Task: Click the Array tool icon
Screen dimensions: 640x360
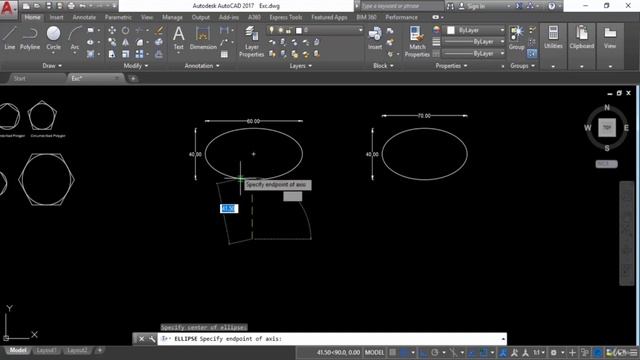Action: point(139,54)
